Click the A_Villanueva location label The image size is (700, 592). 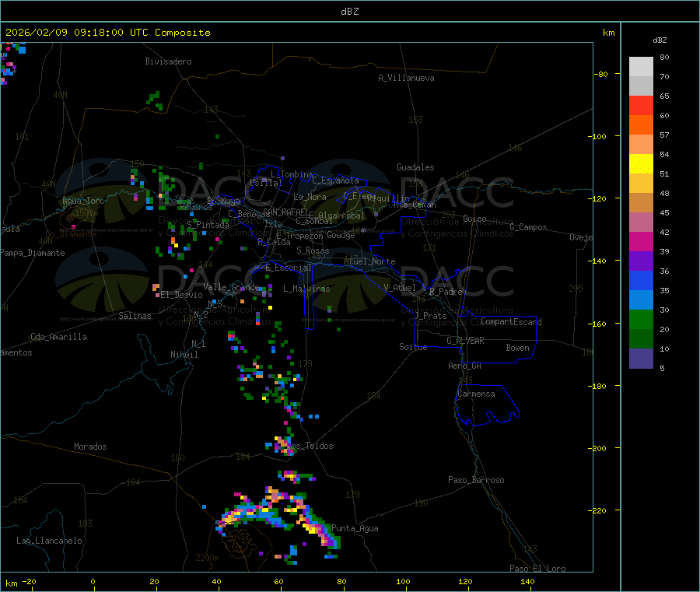406,78
